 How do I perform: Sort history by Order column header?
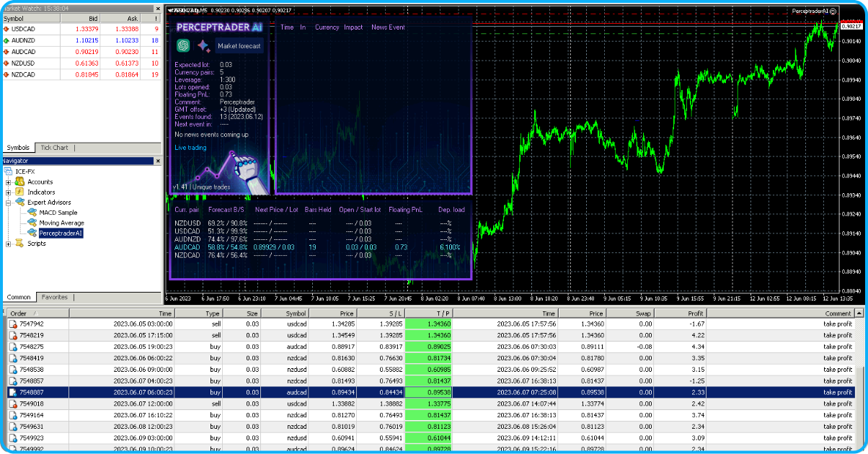[37, 313]
